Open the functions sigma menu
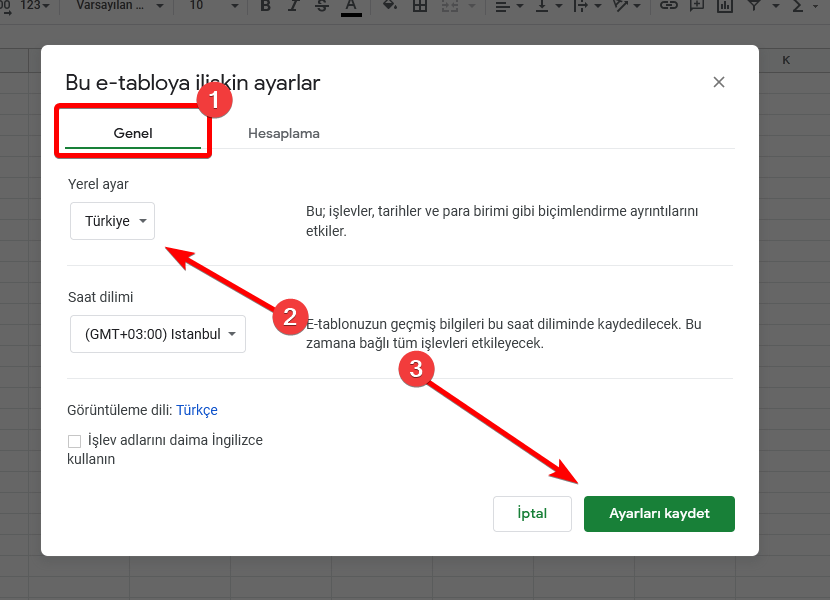Viewport: 830px width, 600px height. [x=798, y=6]
